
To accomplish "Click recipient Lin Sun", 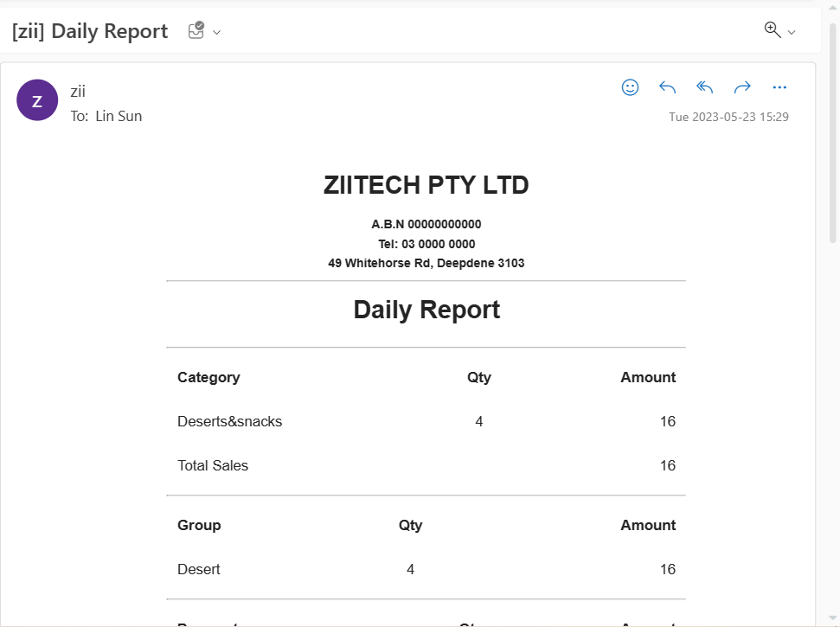I will click(119, 116).
